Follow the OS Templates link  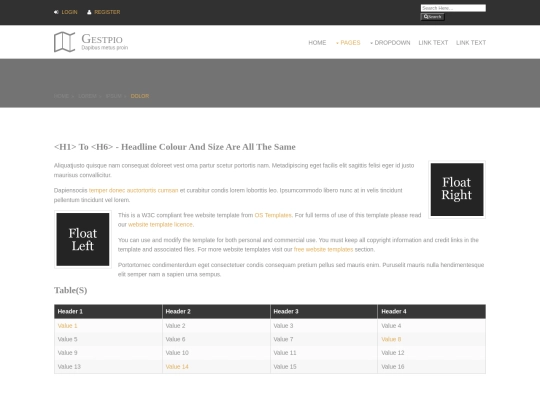coord(273,215)
